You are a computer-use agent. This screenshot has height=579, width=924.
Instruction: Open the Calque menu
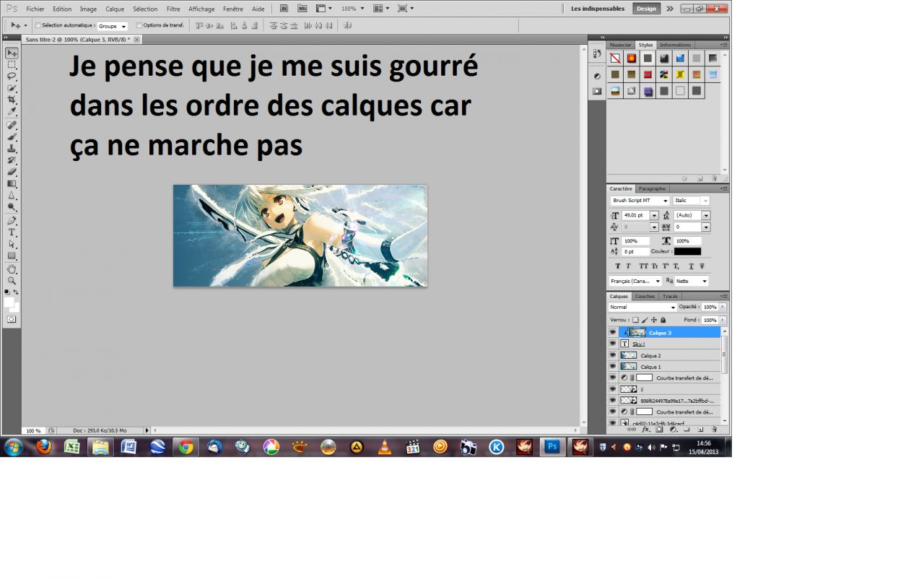coord(115,9)
